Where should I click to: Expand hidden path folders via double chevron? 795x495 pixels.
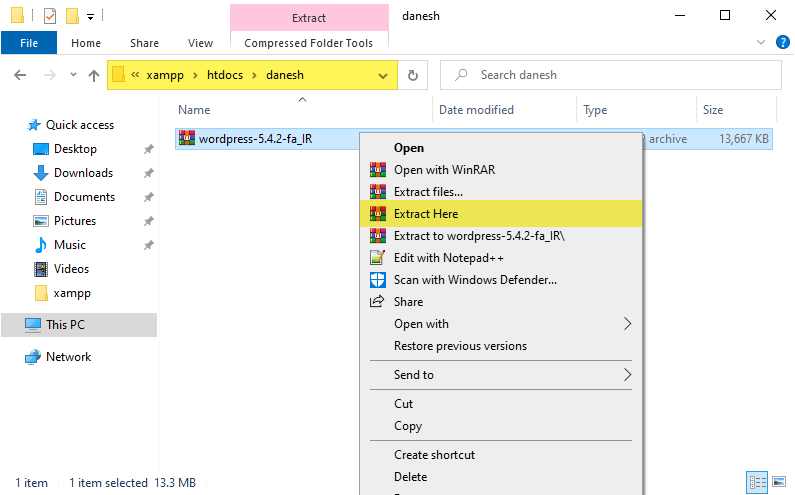pyautogui.click(x=135, y=75)
